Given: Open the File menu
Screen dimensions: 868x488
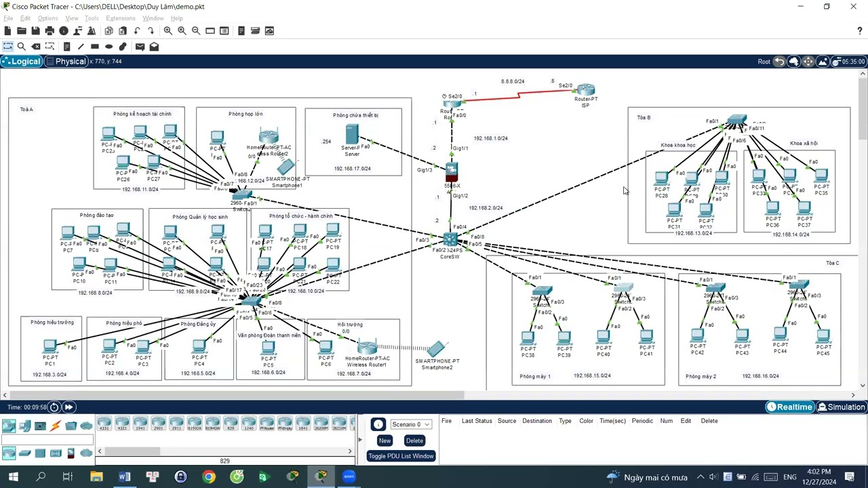Looking at the screenshot, I should pyautogui.click(x=8, y=18).
